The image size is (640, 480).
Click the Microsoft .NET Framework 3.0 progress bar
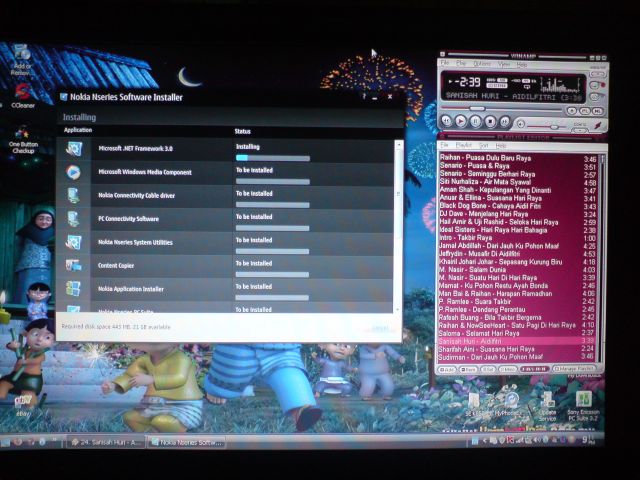point(273,158)
